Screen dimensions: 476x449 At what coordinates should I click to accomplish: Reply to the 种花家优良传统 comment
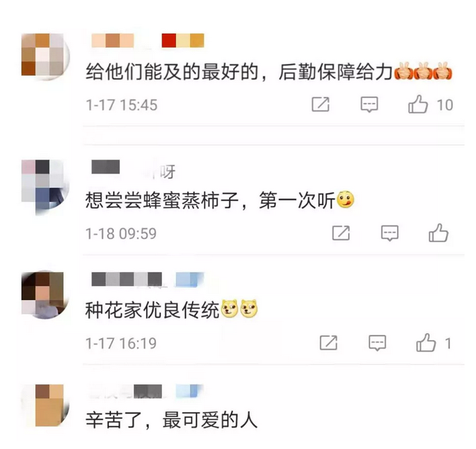[377, 343]
